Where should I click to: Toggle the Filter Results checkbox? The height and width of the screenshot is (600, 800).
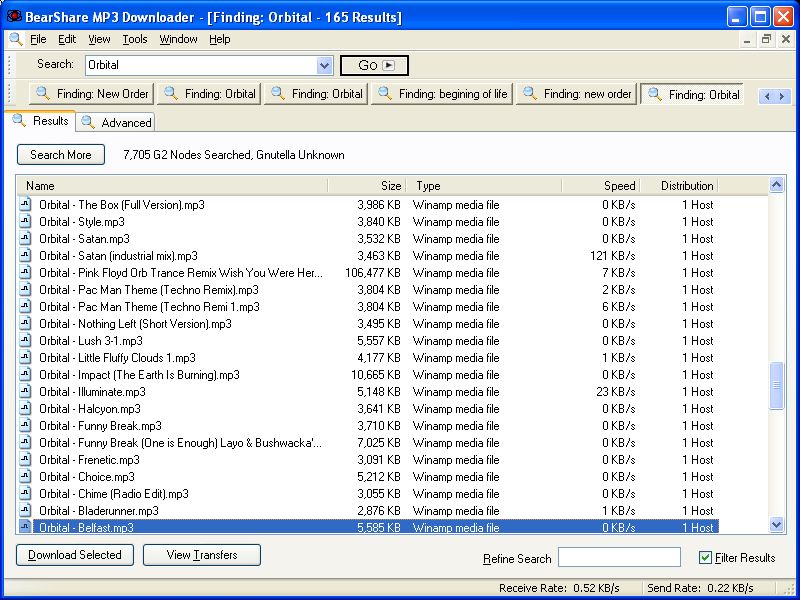click(x=706, y=558)
